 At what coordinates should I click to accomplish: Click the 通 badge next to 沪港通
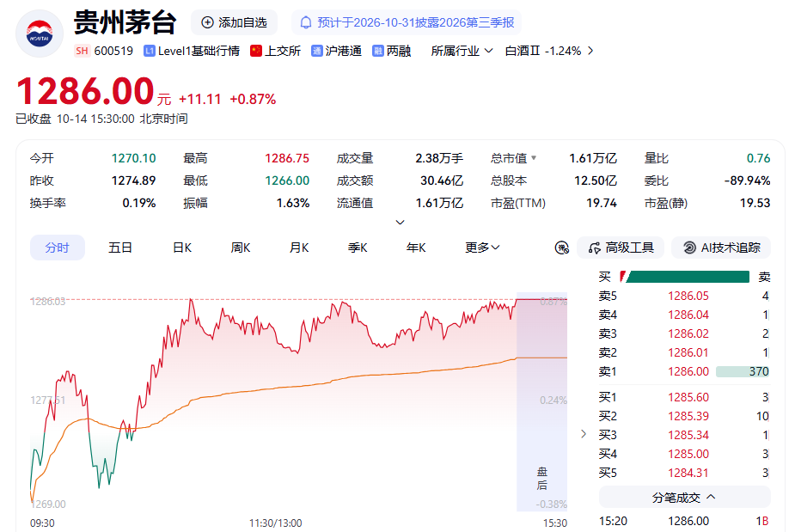[317, 51]
